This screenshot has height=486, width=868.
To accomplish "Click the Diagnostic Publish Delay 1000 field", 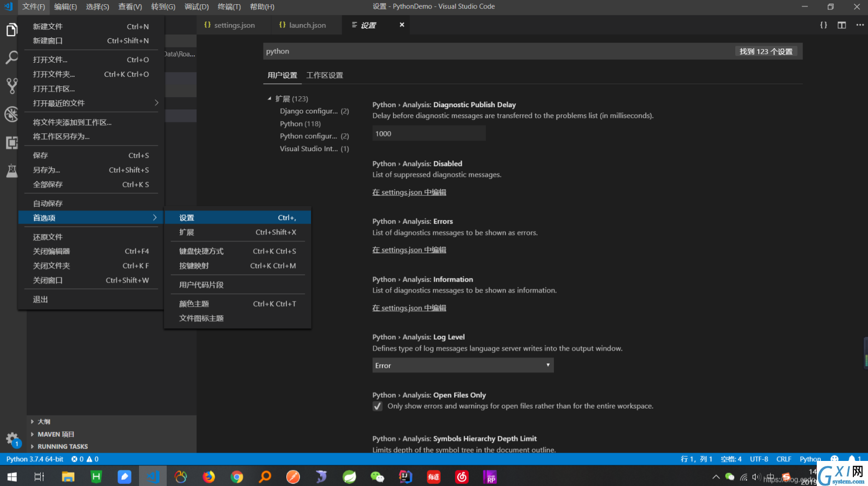I will coord(429,134).
